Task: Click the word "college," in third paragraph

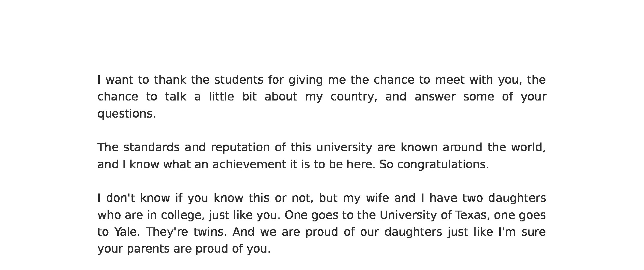Action: pyautogui.click(x=183, y=215)
